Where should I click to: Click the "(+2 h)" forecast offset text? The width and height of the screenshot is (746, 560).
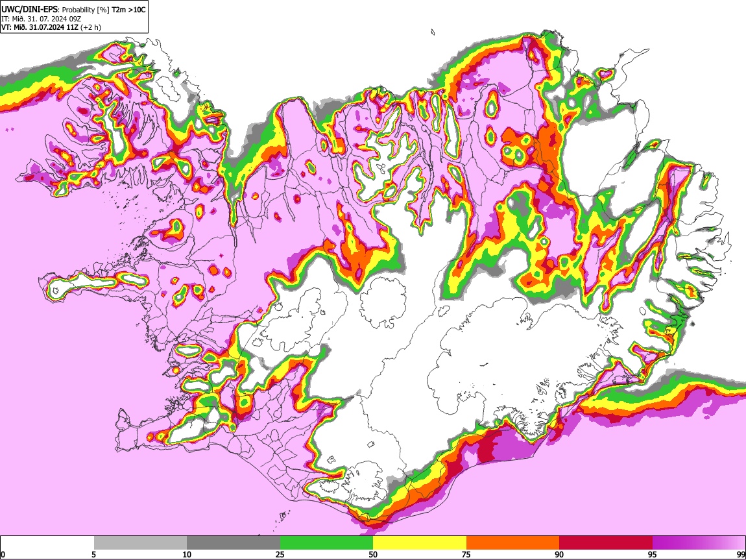(x=90, y=27)
